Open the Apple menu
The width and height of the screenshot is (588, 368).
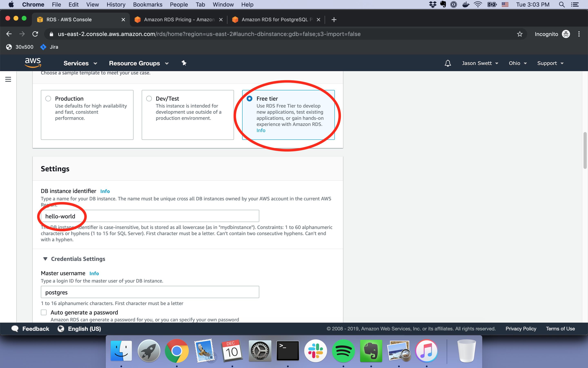pyautogui.click(x=11, y=5)
